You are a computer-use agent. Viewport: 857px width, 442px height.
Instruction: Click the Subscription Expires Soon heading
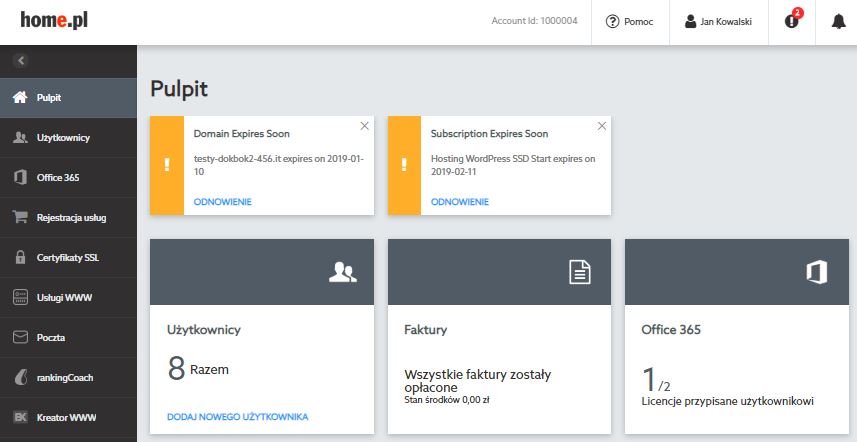[489, 134]
